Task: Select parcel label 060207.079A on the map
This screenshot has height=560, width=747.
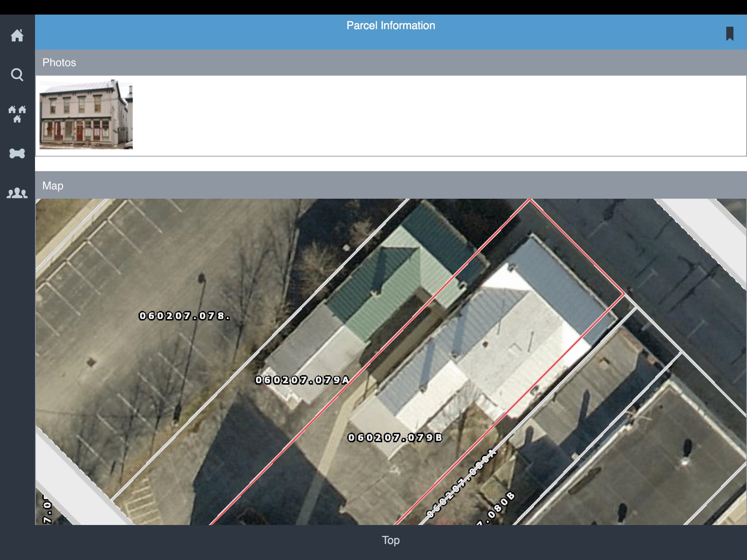Action: 302,380
